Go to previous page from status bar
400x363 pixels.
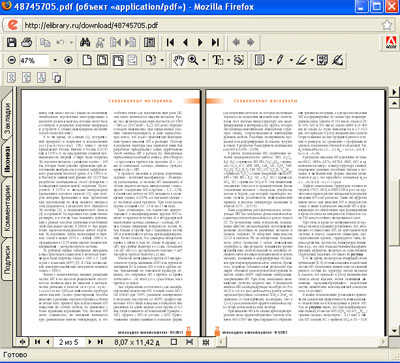(48, 342)
